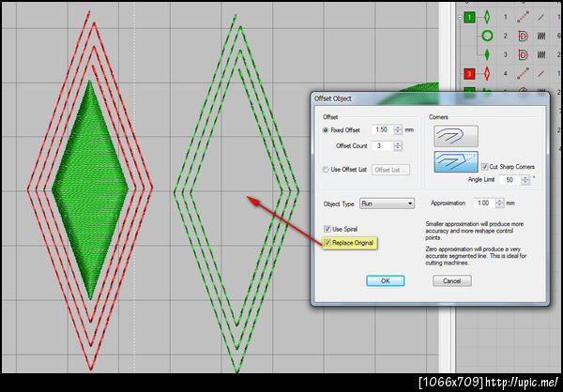
Task: Collapse the color 1 group in object list
Action: [461, 17]
